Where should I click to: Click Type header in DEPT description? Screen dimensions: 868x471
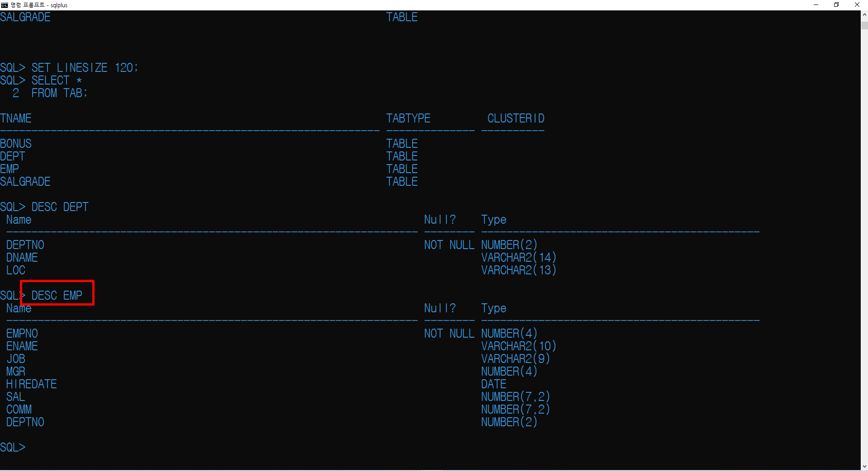pos(493,220)
